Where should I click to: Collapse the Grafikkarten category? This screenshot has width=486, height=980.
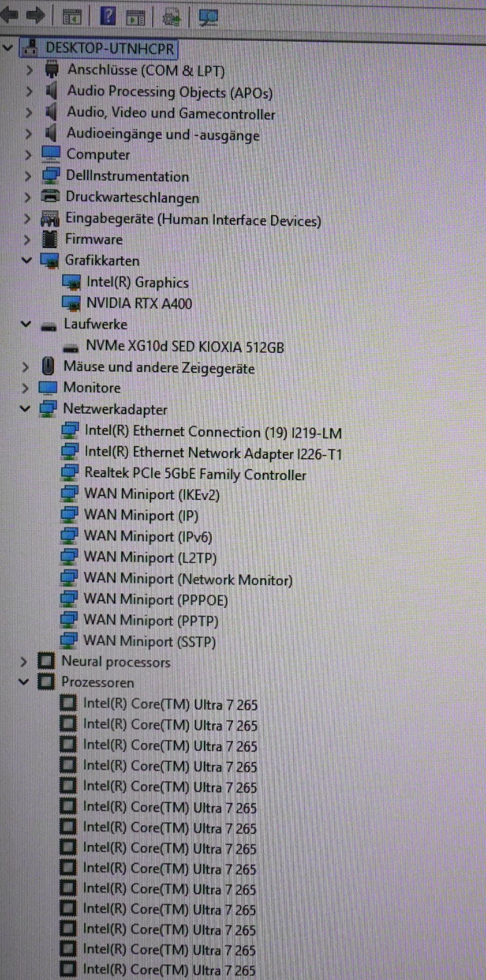[26, 260]
